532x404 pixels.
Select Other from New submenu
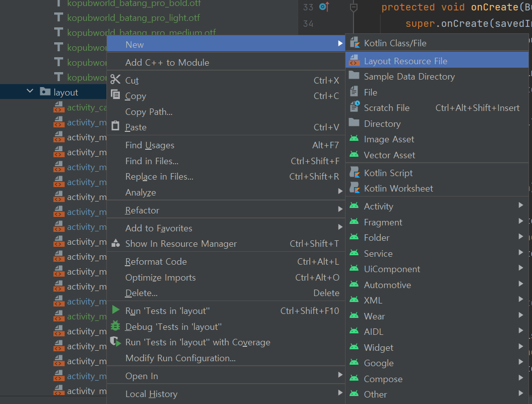tap(437, 394)
